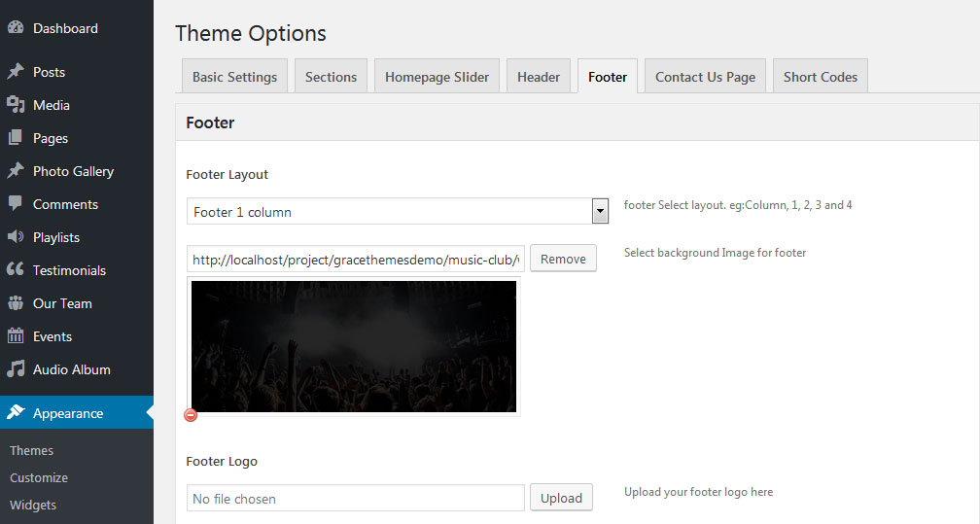
Task: Click the Comments speech bubble icon
Action: coord(16,203)
